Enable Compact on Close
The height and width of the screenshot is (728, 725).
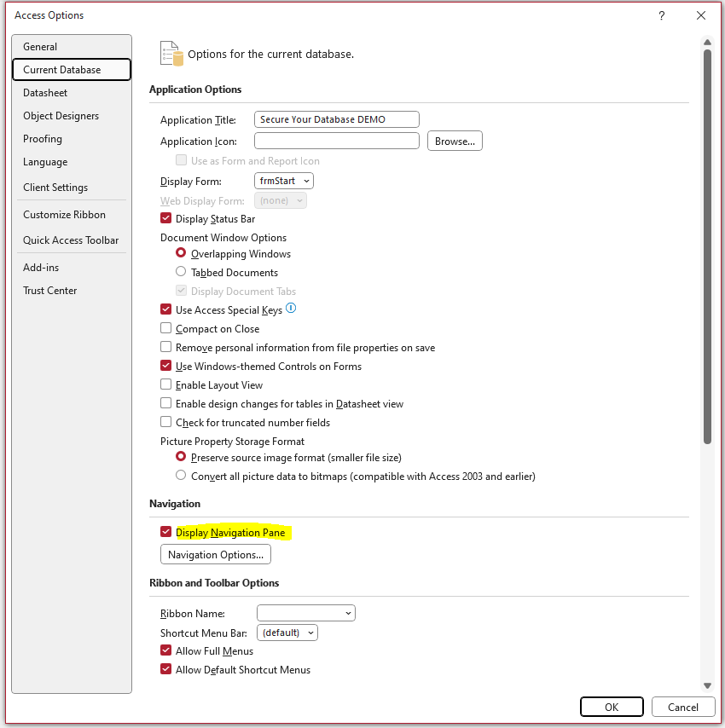pos(165,328)
